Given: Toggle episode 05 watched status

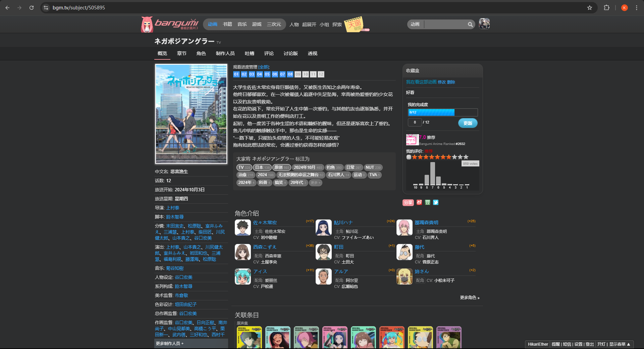Looking at the screenshot, I should point(267,74).
